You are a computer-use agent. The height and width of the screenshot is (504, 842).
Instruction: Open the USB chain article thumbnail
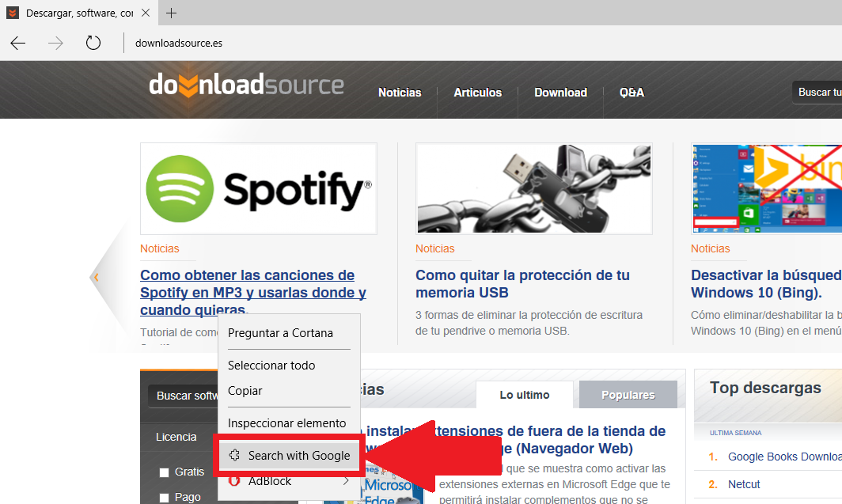(533, 188)
